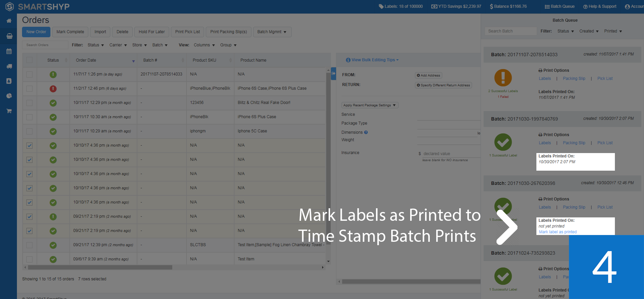Click the Labels tag icon in header
Screen dimensions: 644x299
coord(381,6)
